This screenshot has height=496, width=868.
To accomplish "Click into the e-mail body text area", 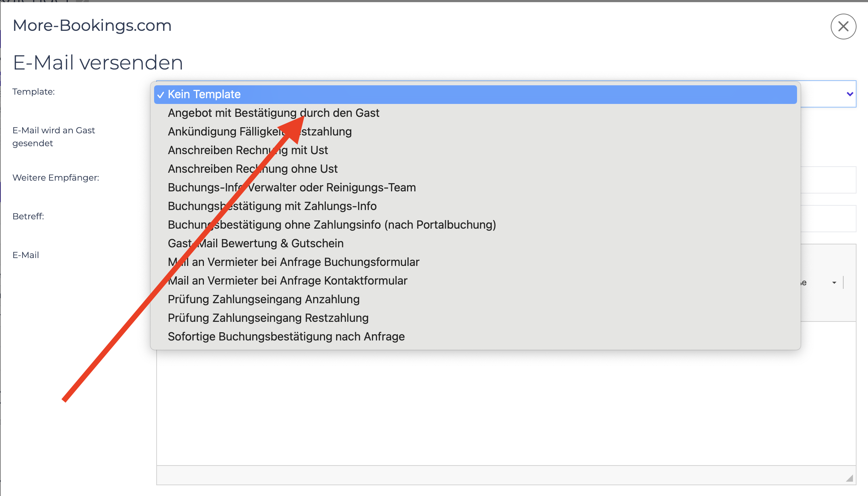I will pos(506,407).
